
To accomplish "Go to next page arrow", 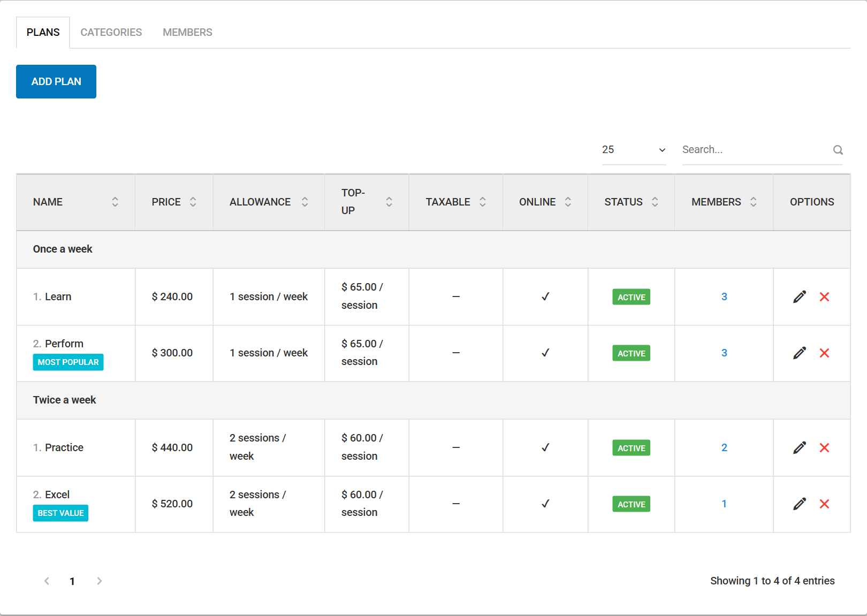I will [x=99, y=581].
